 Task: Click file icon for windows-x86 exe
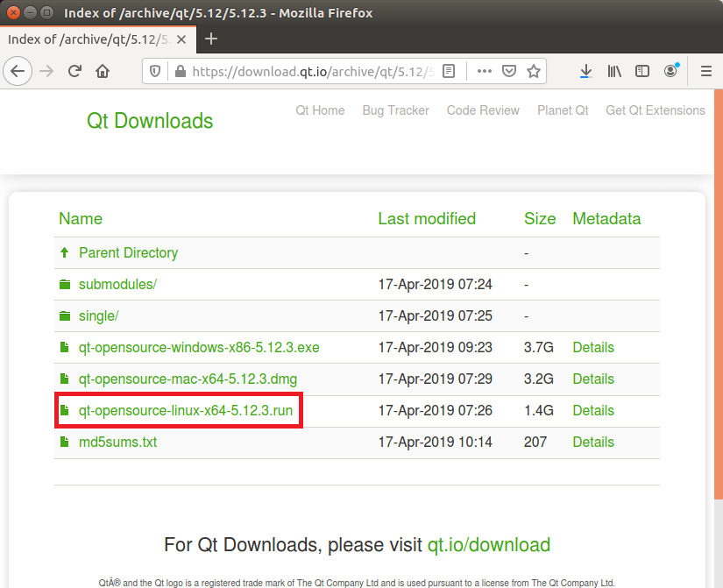click(65, 347)
